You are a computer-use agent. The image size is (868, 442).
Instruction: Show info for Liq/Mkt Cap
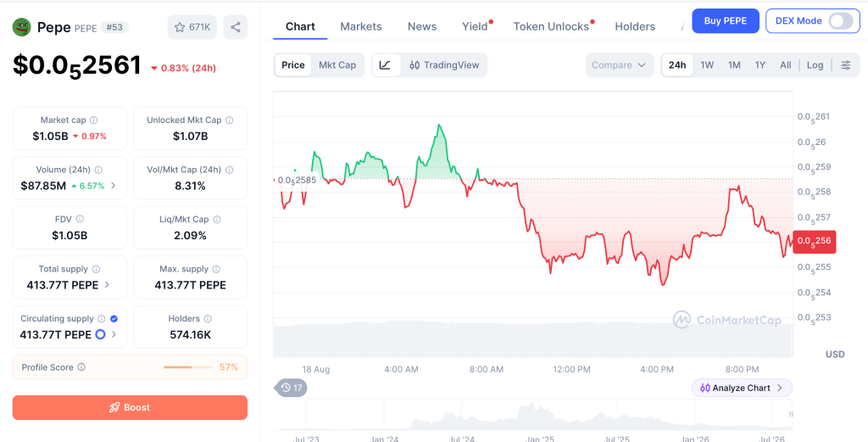[217, 220]
